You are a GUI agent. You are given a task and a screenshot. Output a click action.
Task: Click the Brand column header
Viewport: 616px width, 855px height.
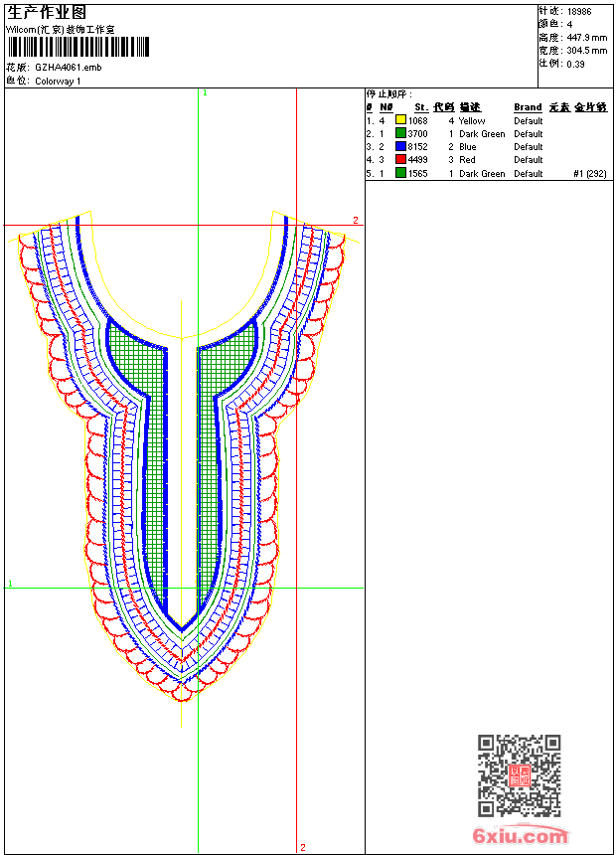pyautogui.click(x=528, y=107)
